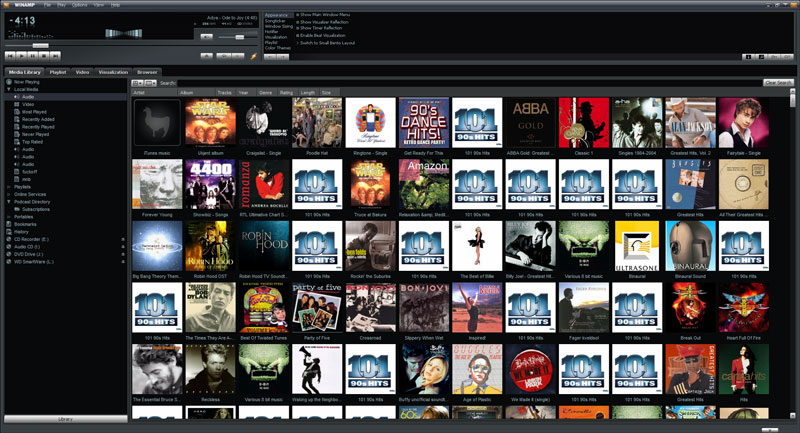Open the Help menu
Image resolution: width=800 pixels, height=433 pixels.
point(115,5)
